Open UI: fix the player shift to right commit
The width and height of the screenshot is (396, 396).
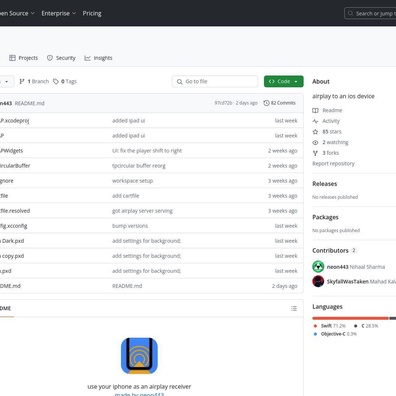(x=147, y=151)
